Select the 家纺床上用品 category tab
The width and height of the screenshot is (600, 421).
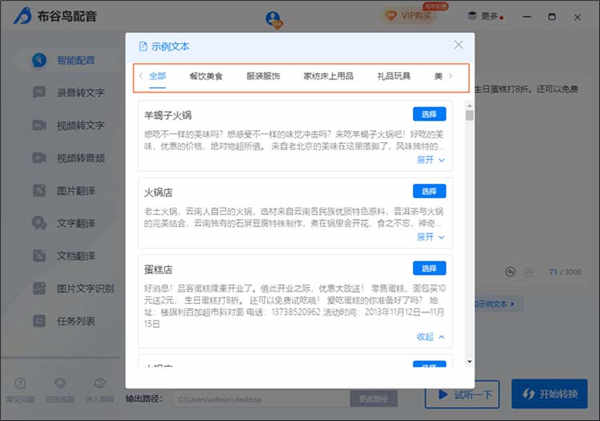click(x=328, y=76)
